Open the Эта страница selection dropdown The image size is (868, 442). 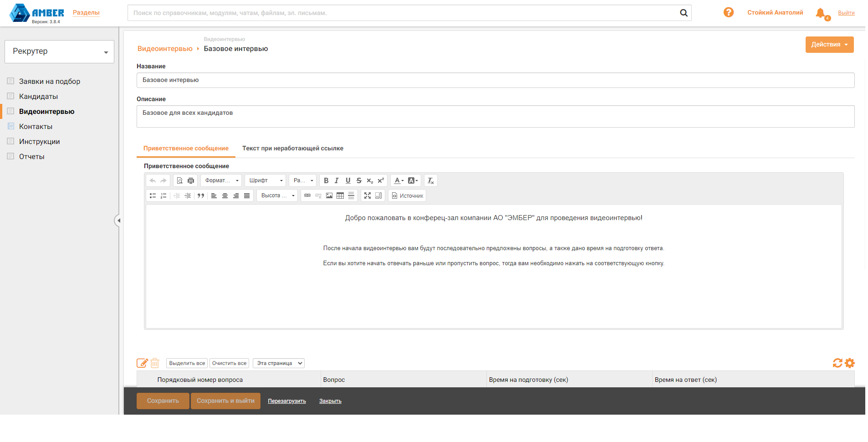click(x=279, y=363)
